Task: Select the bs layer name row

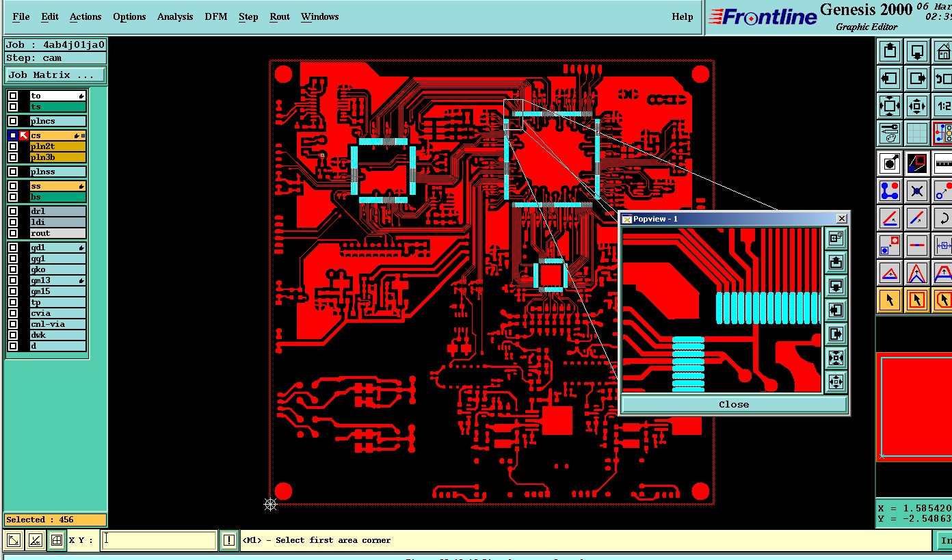Action: tap(57, 197)
